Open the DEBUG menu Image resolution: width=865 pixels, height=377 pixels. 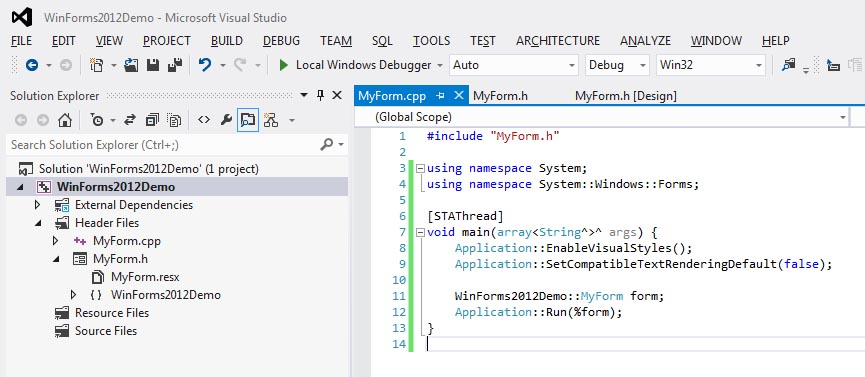pos(281,41)
